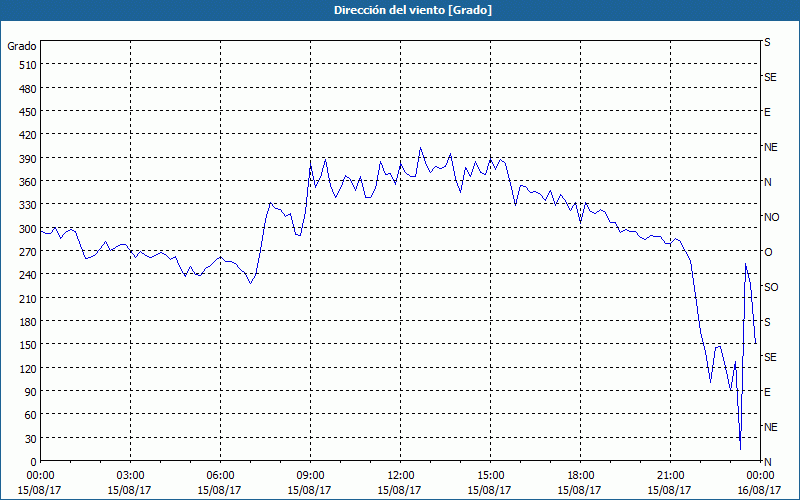800x500 pixels.
Task: Click the 16/08/17 date label
Action: pos(760,490)
